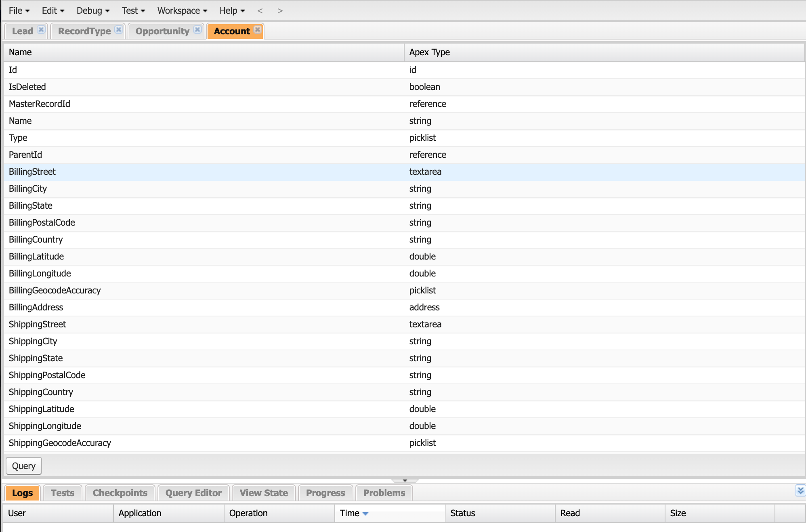Viewport: 806px width, 532px height.
Task: Click the forward navigation arrow
Action: [279, 10]
